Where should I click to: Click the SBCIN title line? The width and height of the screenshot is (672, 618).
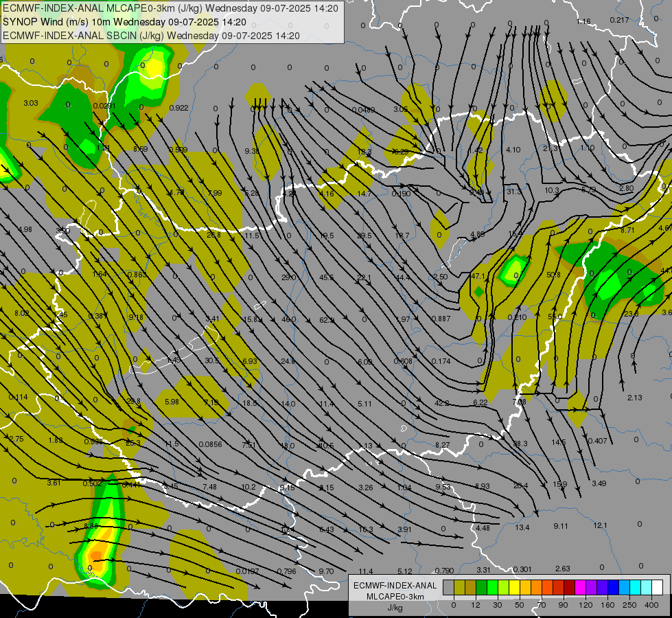pos(151,36)
